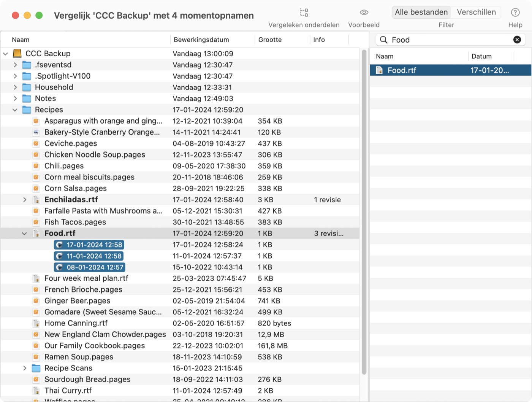Clear the Food search with the x icon

pyautogui.click(x=517, y=40)
